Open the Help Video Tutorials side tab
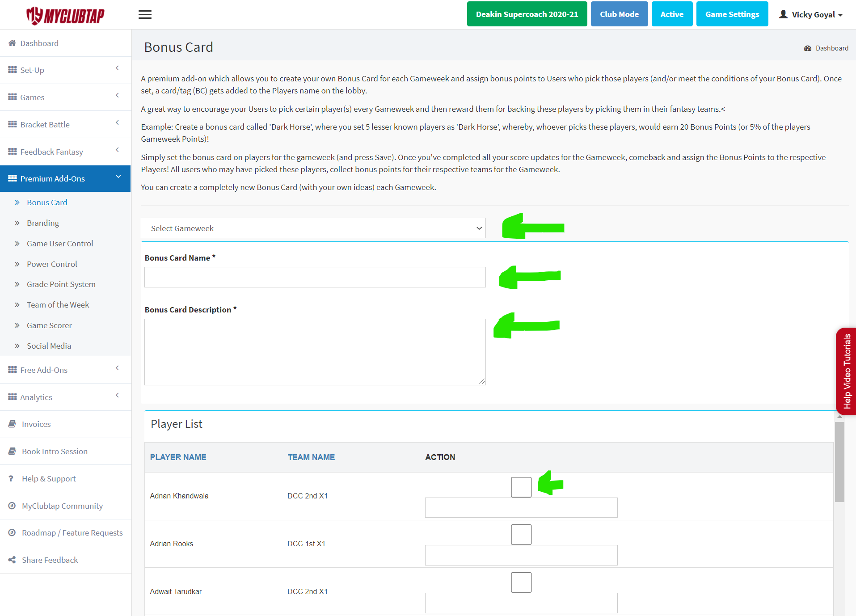856x616 pixels. (x=846, y=371)
